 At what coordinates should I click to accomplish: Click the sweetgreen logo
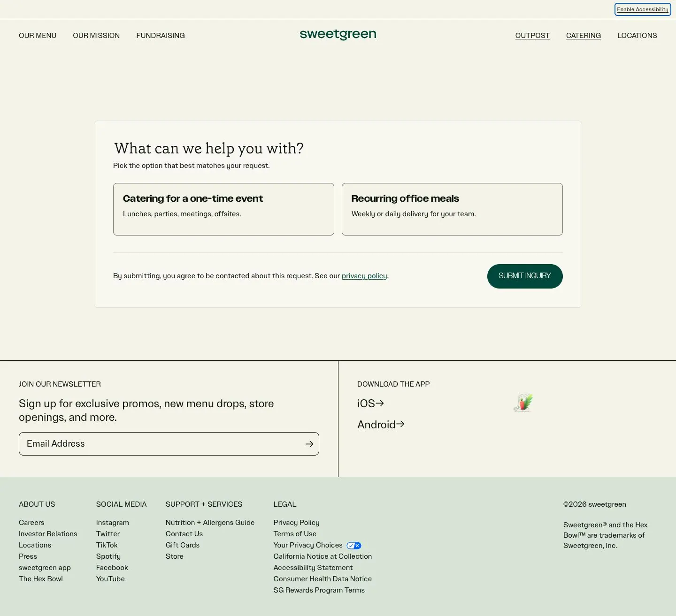coord(338,35)
